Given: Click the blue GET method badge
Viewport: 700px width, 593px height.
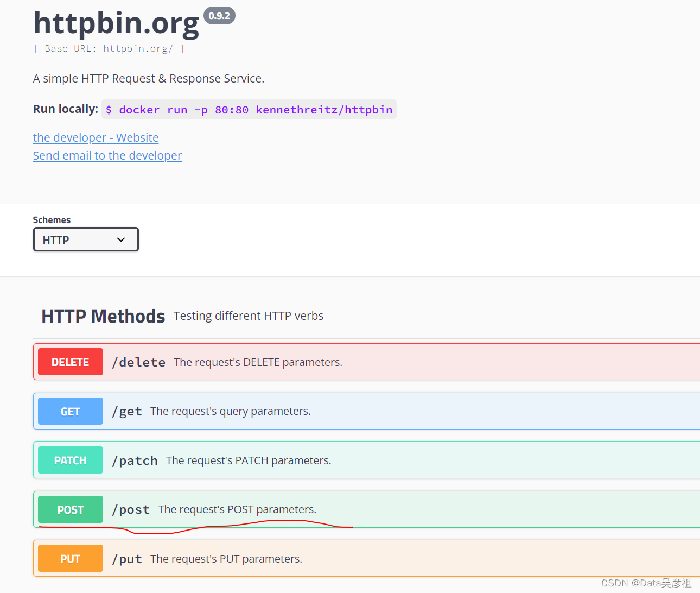Looking at the screenshot, I should click(71, 411).
